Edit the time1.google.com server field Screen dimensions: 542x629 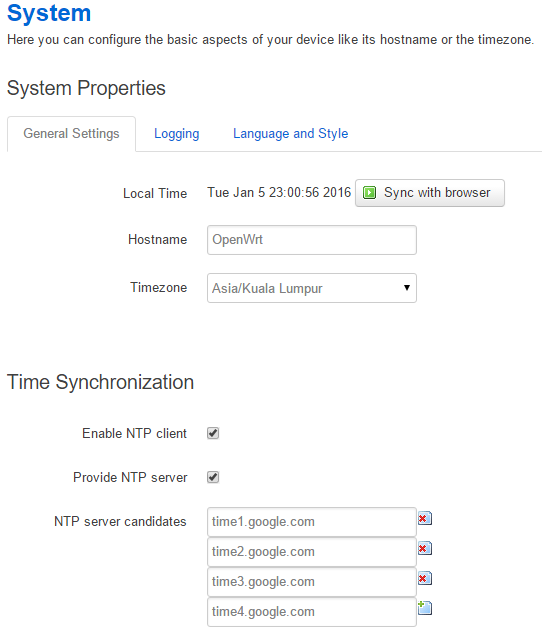pyautogui.click(x=312, y=522)
